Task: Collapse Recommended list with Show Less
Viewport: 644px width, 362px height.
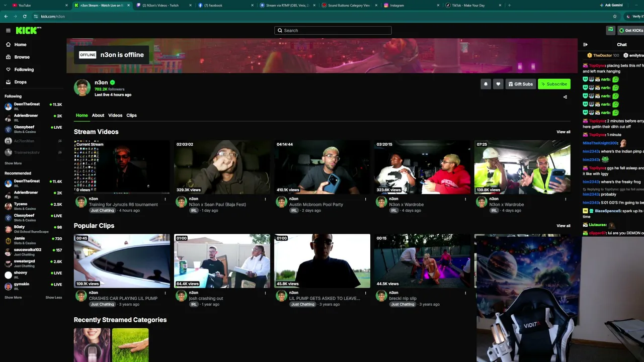Action: 54,298
